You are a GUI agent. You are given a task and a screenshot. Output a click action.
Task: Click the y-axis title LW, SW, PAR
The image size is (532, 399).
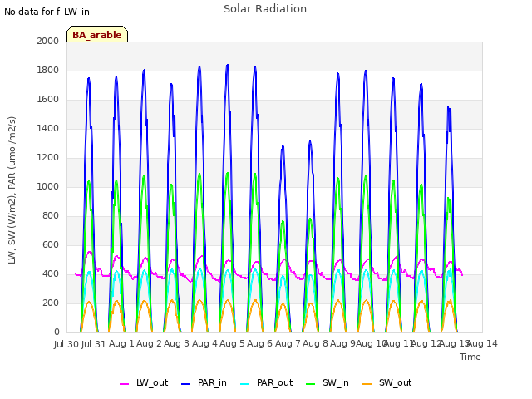tap(12, 190)
